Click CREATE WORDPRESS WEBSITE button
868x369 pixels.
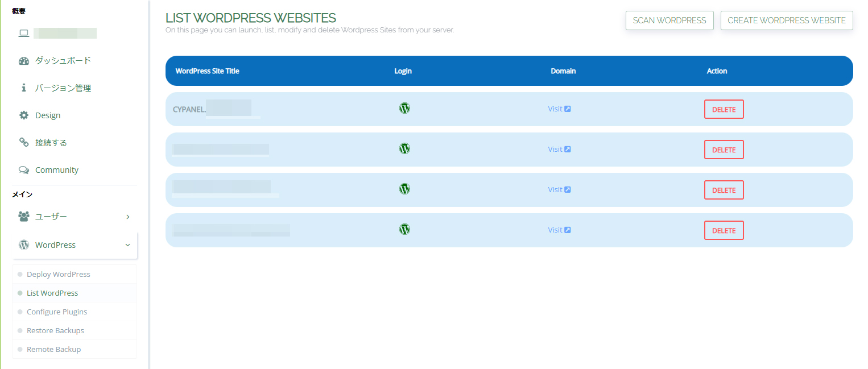click(787, 20)
